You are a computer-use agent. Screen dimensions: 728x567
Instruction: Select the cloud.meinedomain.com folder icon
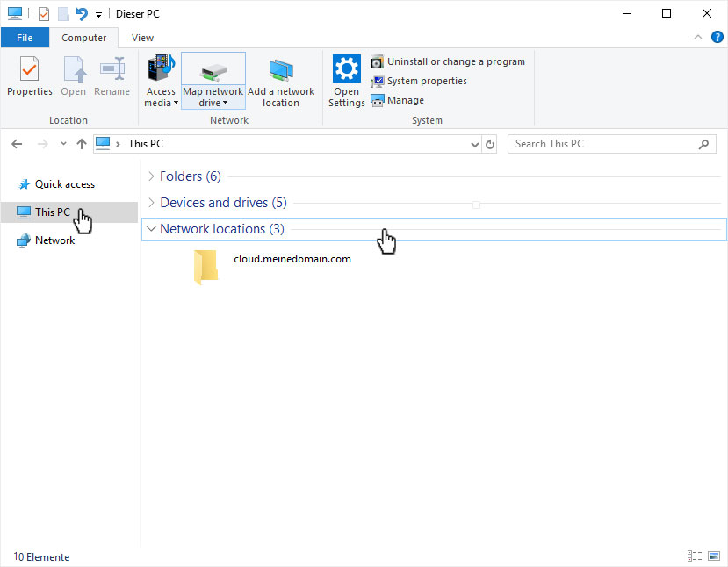point(205,267)
